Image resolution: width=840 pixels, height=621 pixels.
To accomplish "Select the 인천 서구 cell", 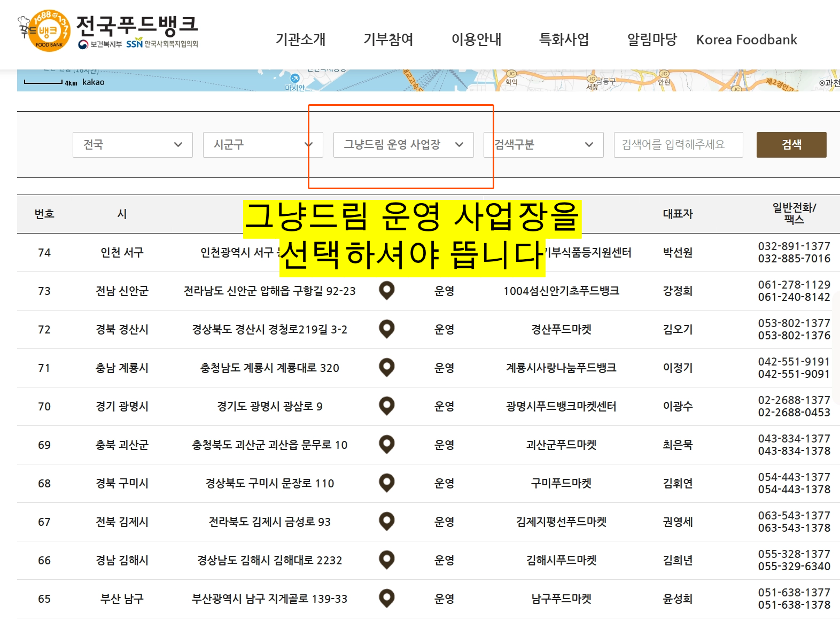I will (x=122, y=252).
